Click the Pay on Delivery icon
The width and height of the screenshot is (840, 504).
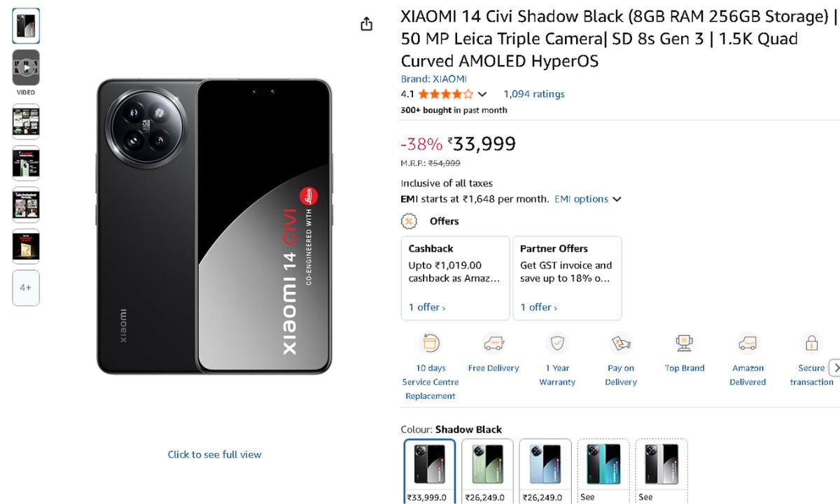click(621, 344)
